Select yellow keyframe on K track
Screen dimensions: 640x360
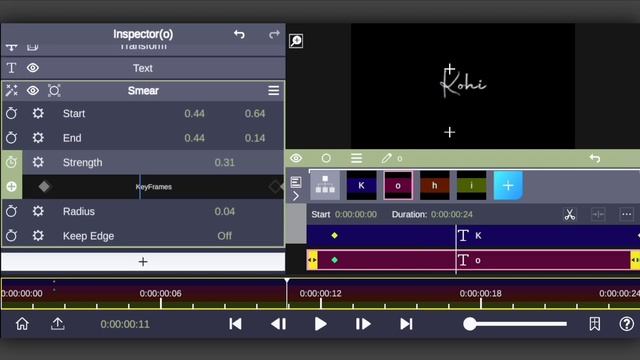pyautogui.click(x=335, y=236)
